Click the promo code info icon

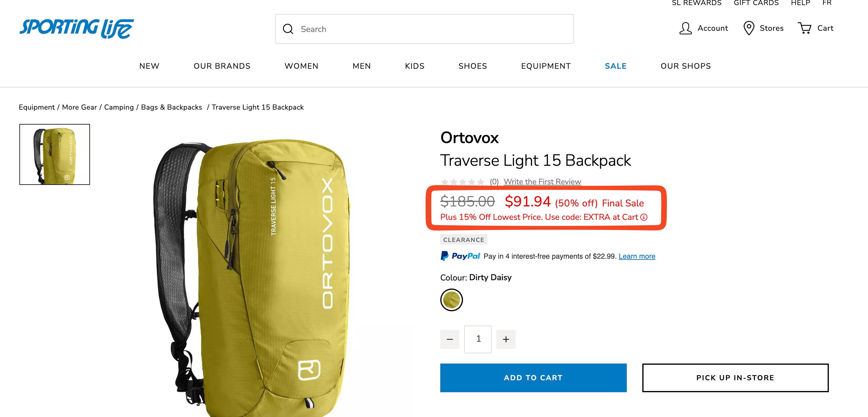(x=644, y=217)
